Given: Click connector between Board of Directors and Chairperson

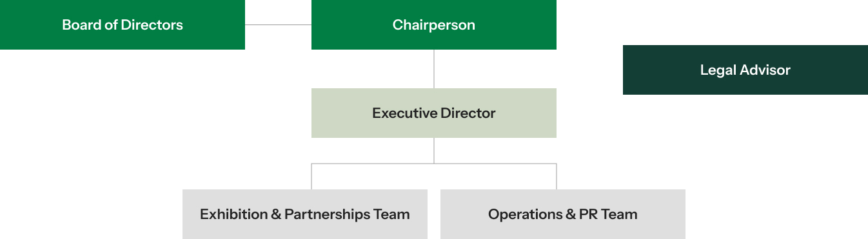Looking at the screenshot, I should tap(278, 24).
